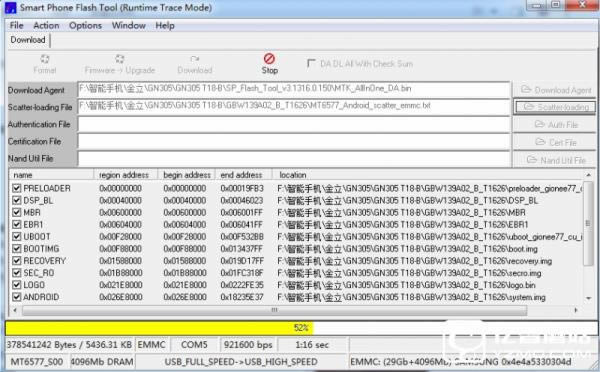600x372 pixels.
Task: Open the Download Agent folder button
Action: coord(556,90)
